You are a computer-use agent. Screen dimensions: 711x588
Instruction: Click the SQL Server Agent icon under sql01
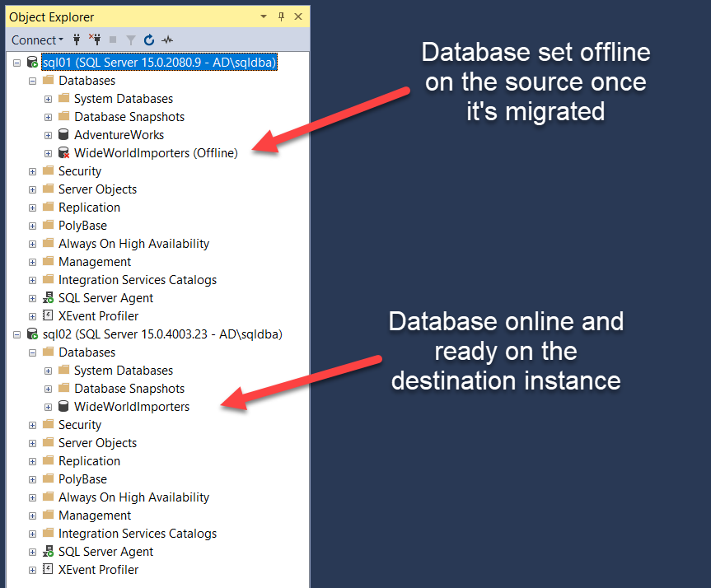tap(48, 297)
